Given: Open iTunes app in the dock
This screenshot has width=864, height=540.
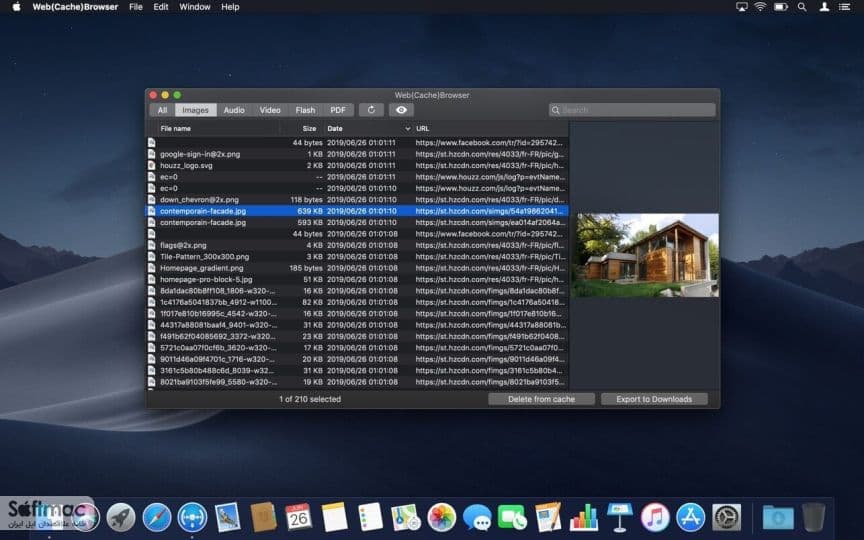Looking at the screenshot, I should pos(655,517).
